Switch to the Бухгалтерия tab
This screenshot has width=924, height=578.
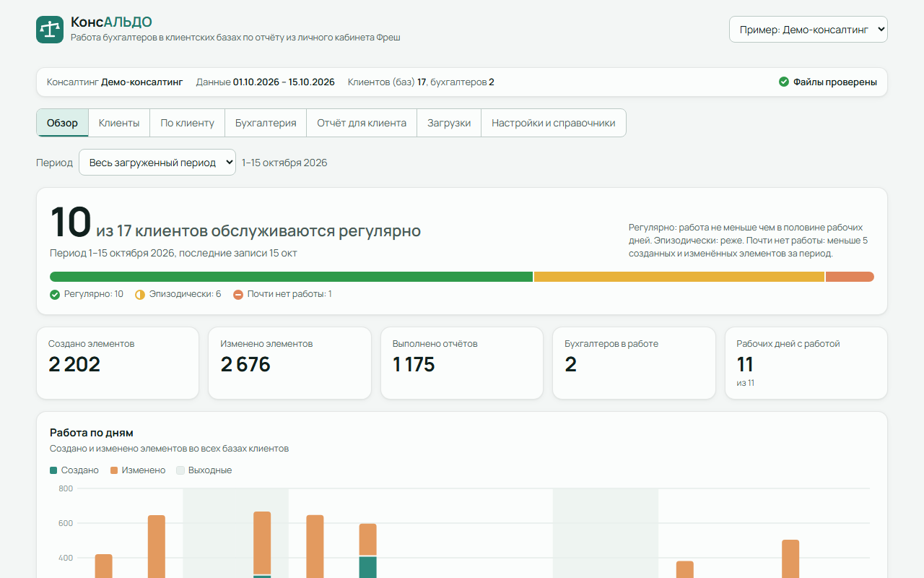(x=266, y=123)
